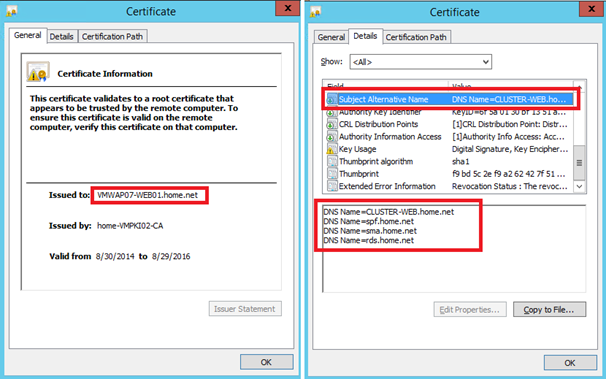
Task: Click the Digital Signature, Key Encipher value
Action: tap(510, 149)
